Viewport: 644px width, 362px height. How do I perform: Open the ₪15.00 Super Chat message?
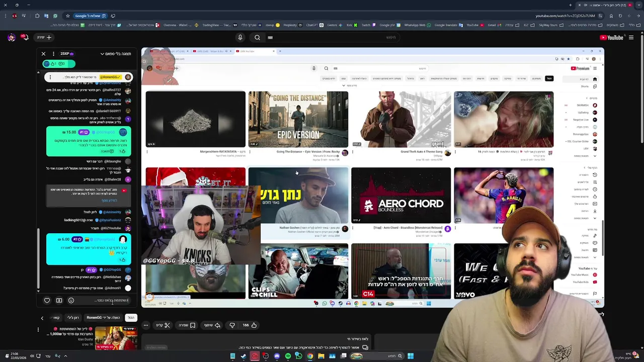pos(89,141)
